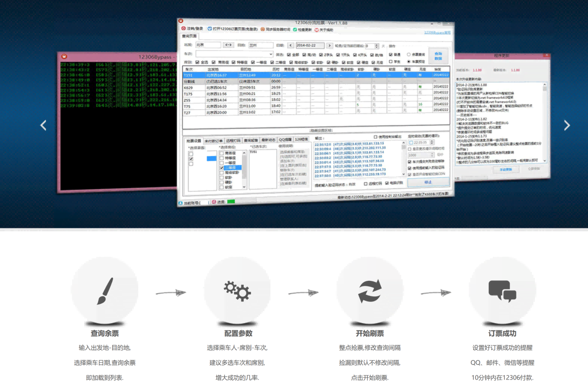Switch to the QQ提醒 tab
Screen dimensions: 588x385
tap(284, 139)
